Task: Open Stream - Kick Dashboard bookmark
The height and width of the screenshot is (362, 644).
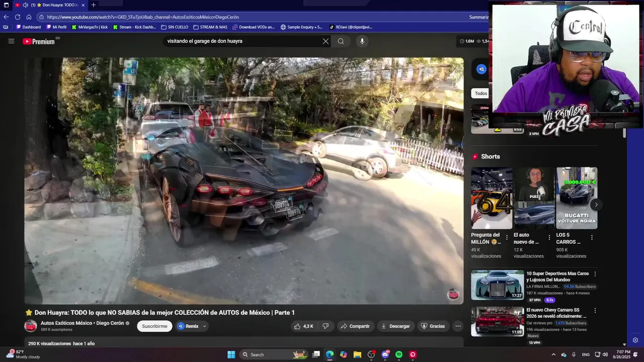Action: (134, 27)
